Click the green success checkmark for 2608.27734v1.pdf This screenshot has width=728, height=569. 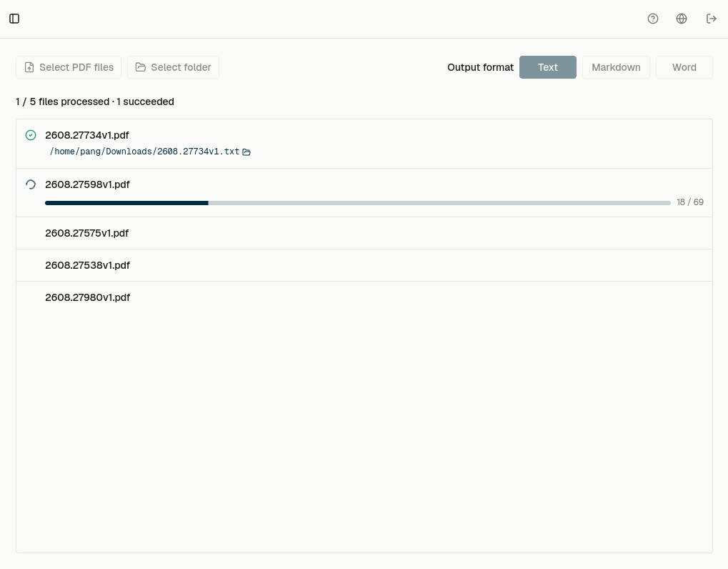(x=31, y=135)
